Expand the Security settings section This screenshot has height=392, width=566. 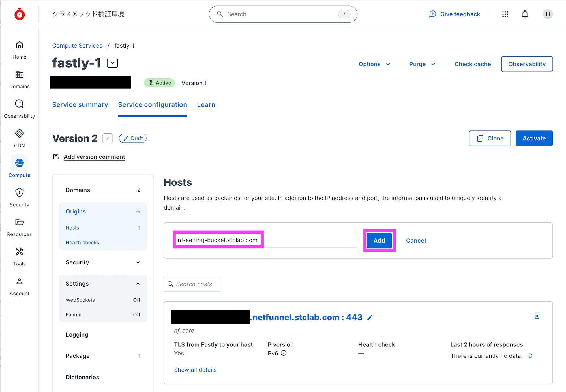click(x=138, y=262)
